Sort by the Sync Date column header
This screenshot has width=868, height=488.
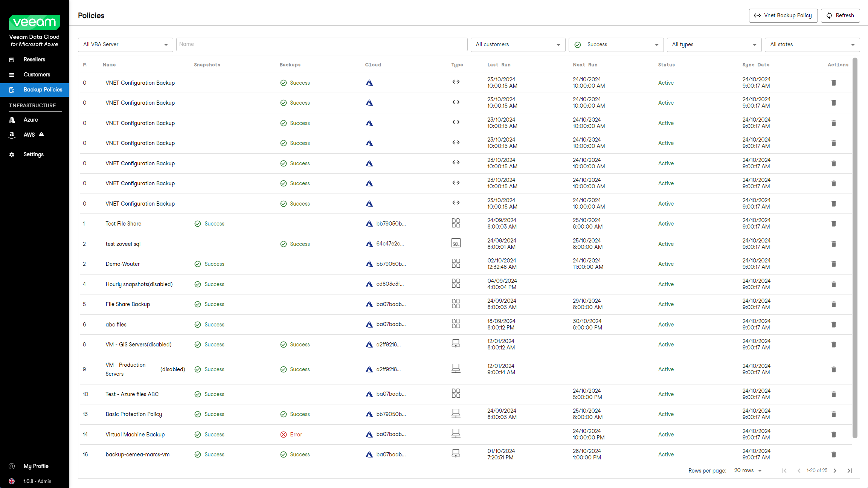[756, 65]
